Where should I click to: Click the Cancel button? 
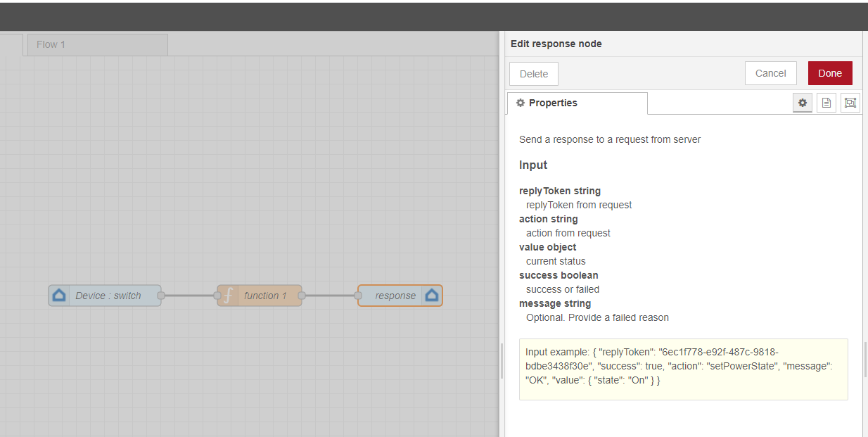[770, 73]
